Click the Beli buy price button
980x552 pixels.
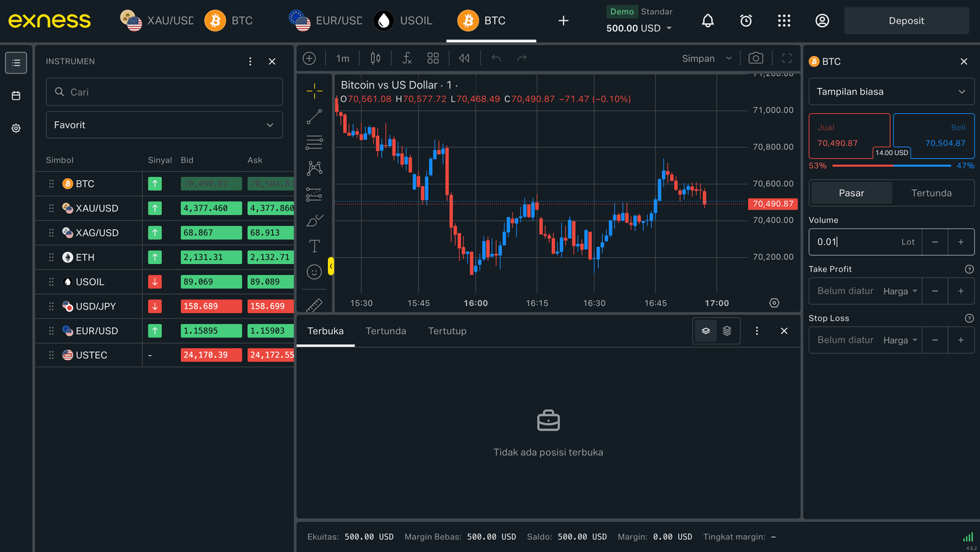pyautogui.click(x=934, y=135)
